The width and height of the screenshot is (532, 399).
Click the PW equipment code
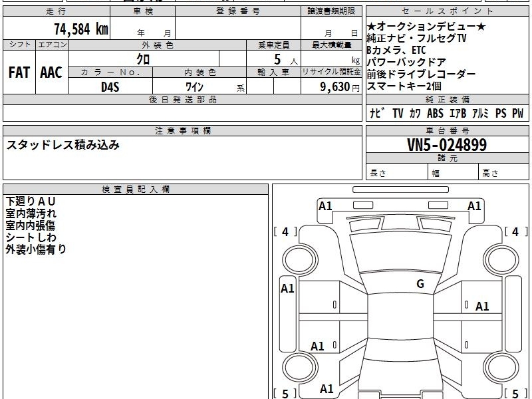coord(518,113)
